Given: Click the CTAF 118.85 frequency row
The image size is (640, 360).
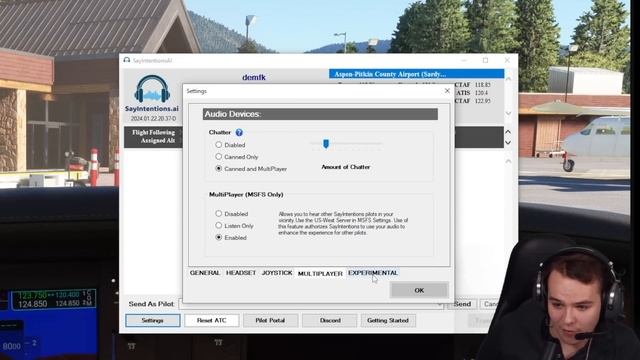Looking at the screenshot, I should click(473, 85).
